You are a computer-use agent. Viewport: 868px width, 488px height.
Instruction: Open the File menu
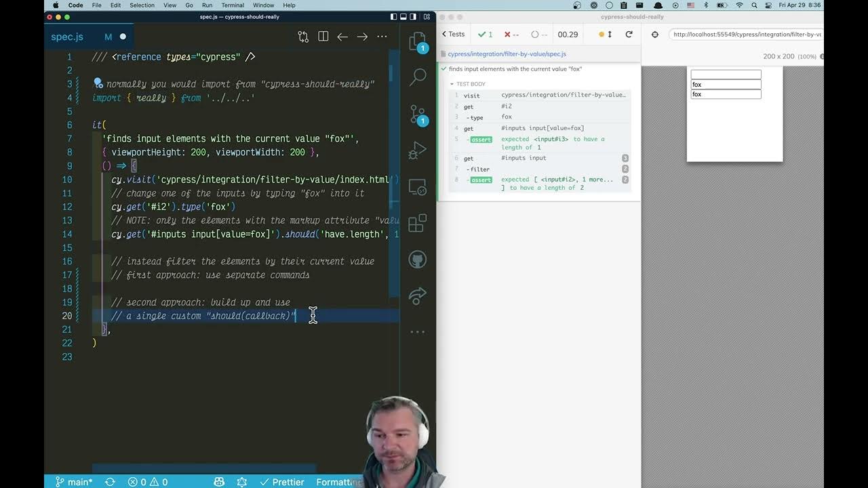coord(96,5)
